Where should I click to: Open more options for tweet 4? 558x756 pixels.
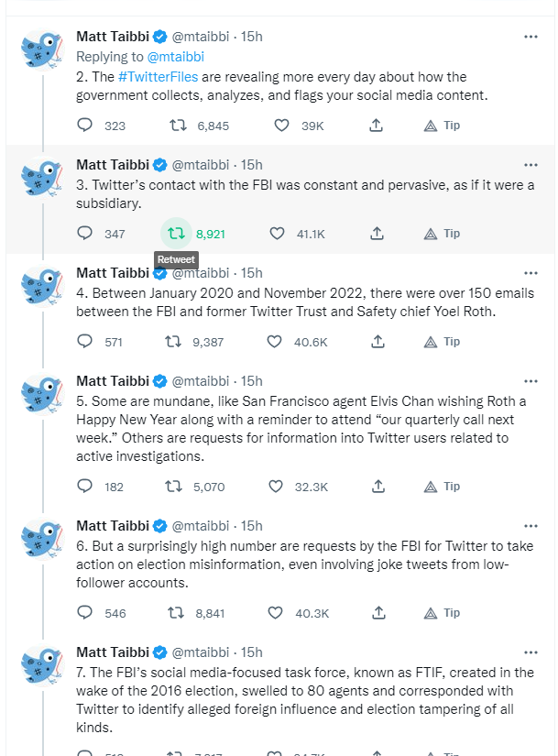click(x=531, y=273)
